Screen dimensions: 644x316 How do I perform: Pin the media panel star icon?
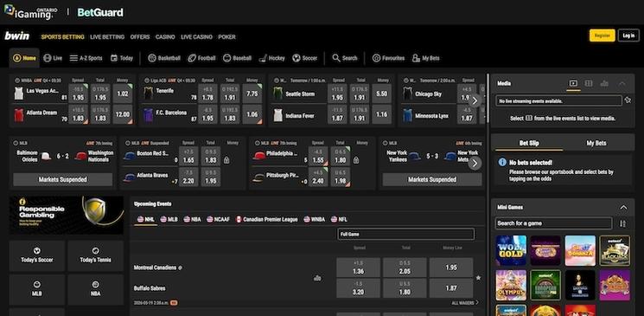tap(628, 100)
